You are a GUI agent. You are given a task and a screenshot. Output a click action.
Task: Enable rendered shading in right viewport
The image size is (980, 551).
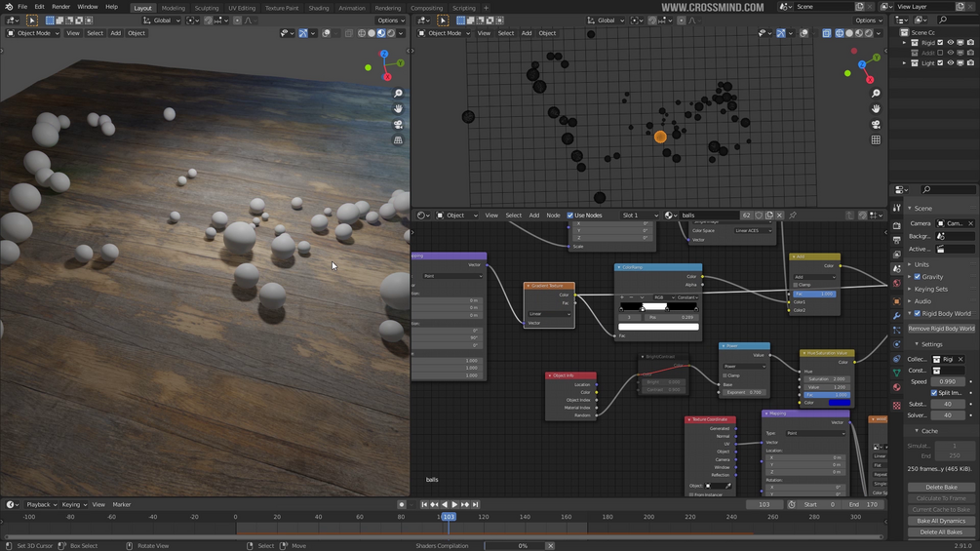click(869, 33)
